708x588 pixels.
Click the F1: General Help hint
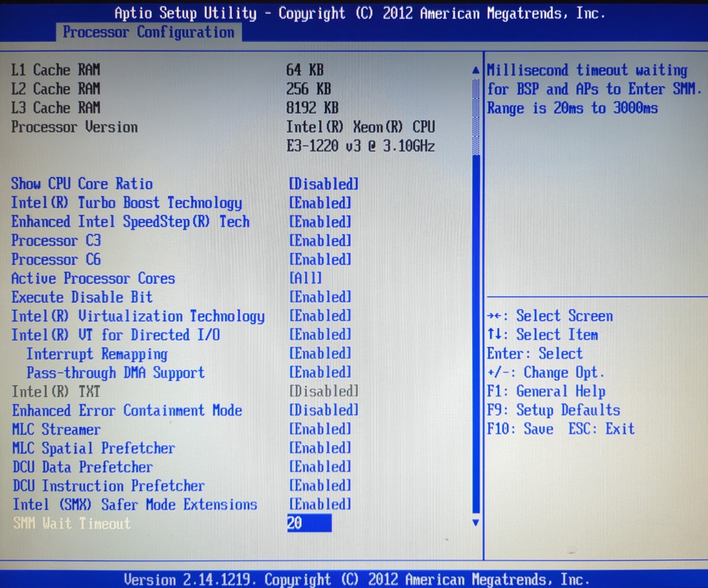546,392
